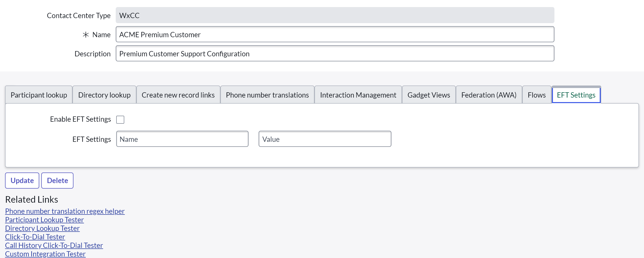Switch to the Gadget Views tab
Viewport: 644px width, 258px height.
click(x=429, y=95)
